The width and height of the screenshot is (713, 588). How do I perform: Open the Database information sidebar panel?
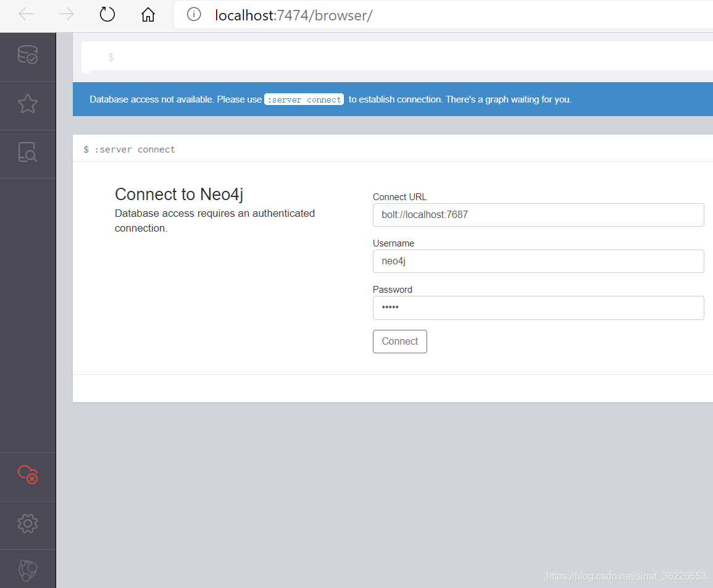tap(28, 55)
